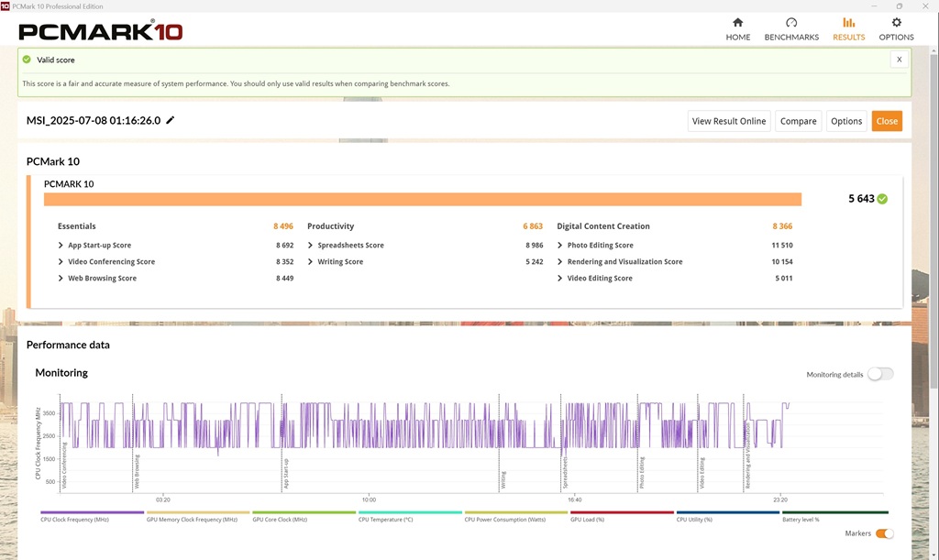Switch to the Results tab
The width and height of the screenshot is (939, 560).
click(848, 28)
